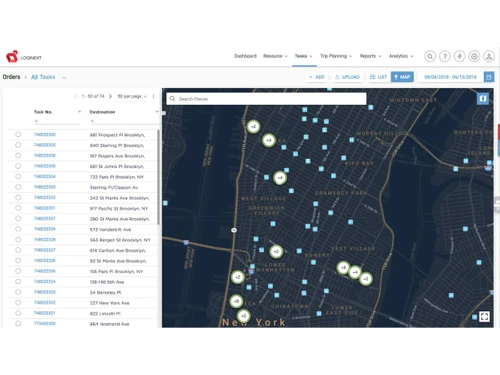Viewport: 500px width, 375px height.
Task: Click the middle +4 cluster in East Village
Action: click(x=355, y=272)
